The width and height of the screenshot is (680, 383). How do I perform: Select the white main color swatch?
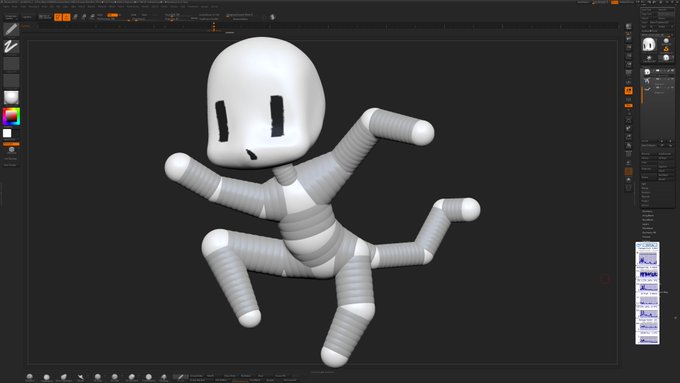click(x=7, y=133)
